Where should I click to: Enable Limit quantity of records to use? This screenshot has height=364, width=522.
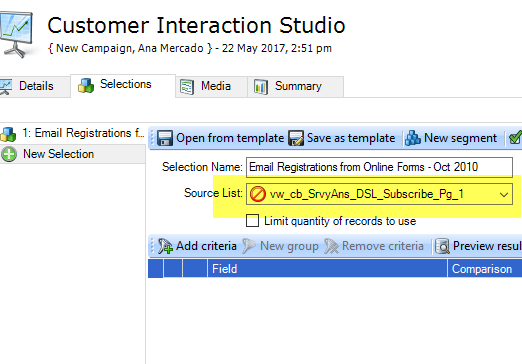click(252, 221)
